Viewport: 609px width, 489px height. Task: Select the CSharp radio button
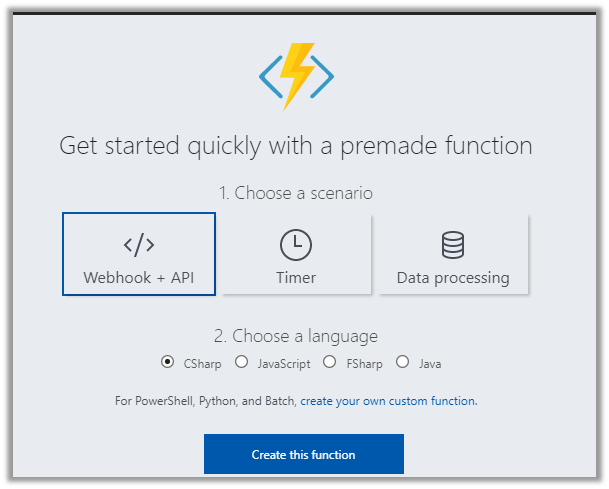click(x=167, y=362)
